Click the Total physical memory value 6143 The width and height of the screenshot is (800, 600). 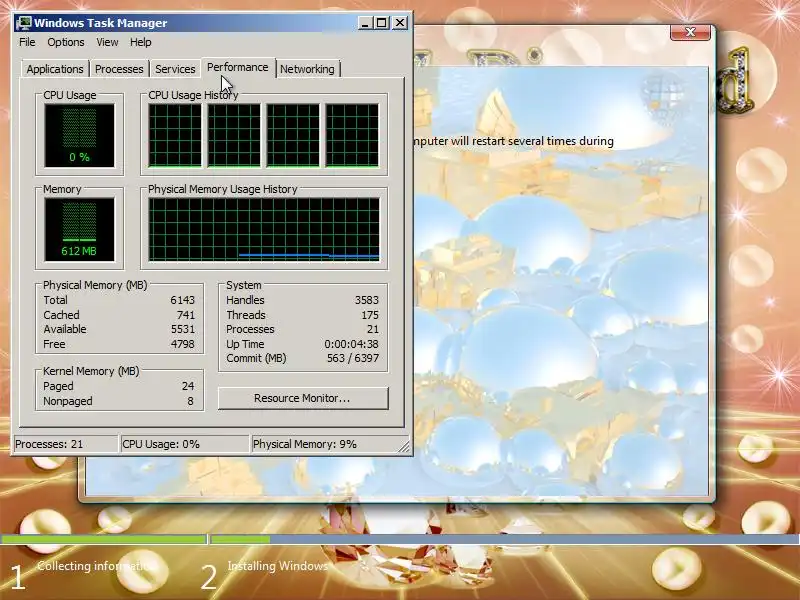point(182,300)
